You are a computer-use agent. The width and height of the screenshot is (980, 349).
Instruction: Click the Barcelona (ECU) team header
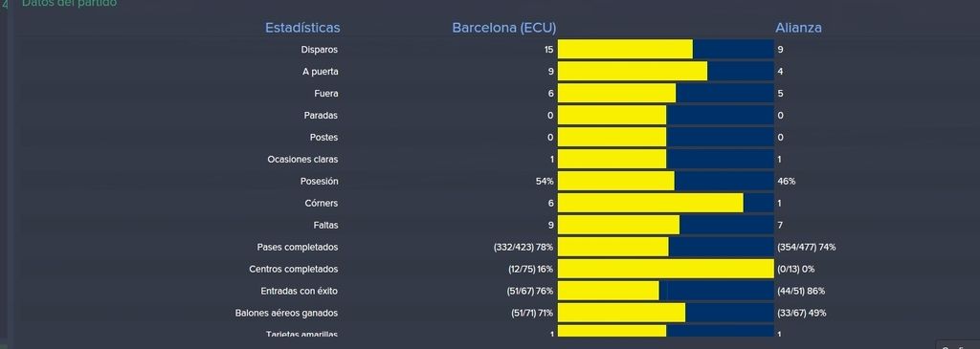point(503,28)
